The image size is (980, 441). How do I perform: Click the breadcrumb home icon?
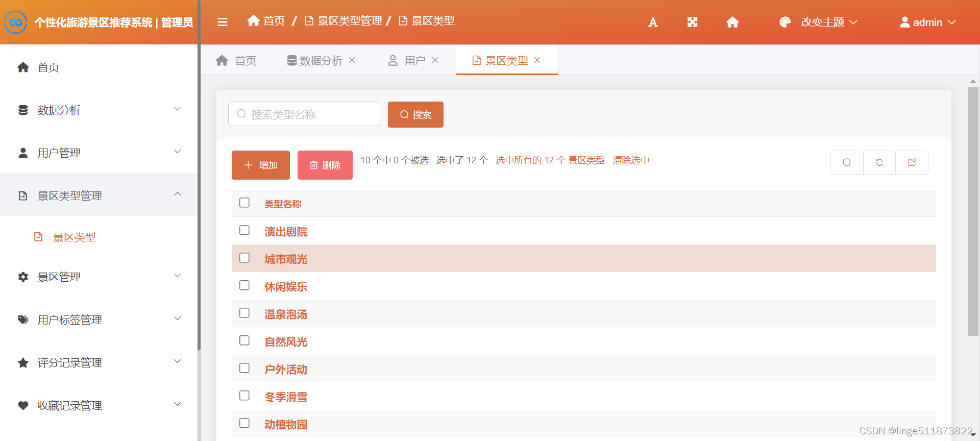(253, 20)
